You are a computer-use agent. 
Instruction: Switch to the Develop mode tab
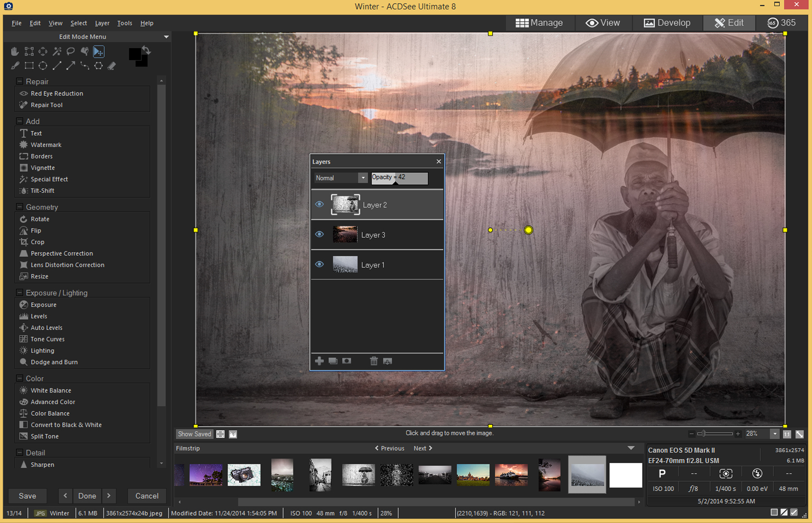tap(667, 23)
